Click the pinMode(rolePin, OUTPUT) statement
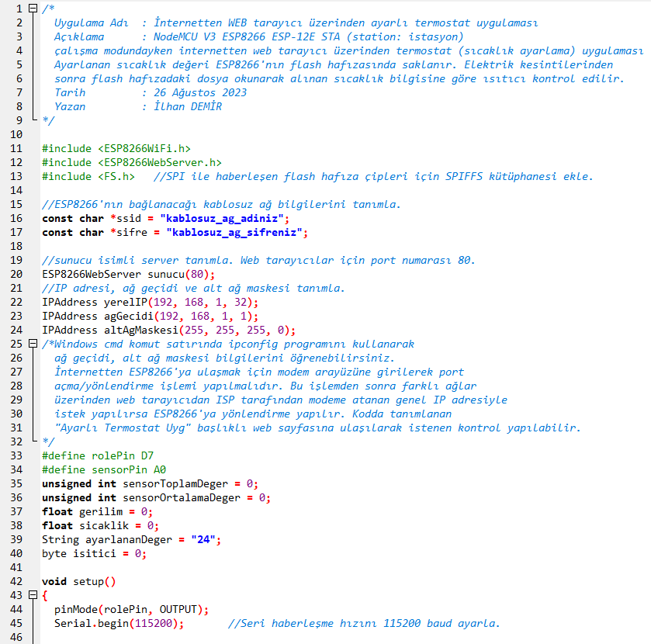 point(130,609)
